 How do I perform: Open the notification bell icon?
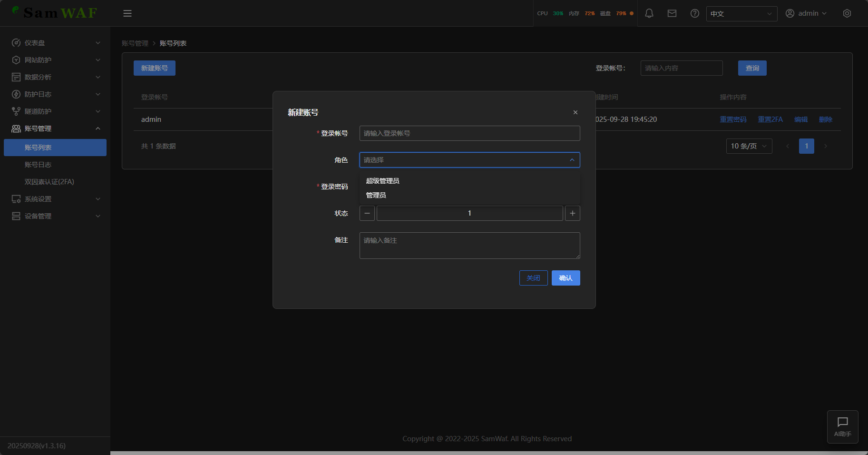pos(649,13)
